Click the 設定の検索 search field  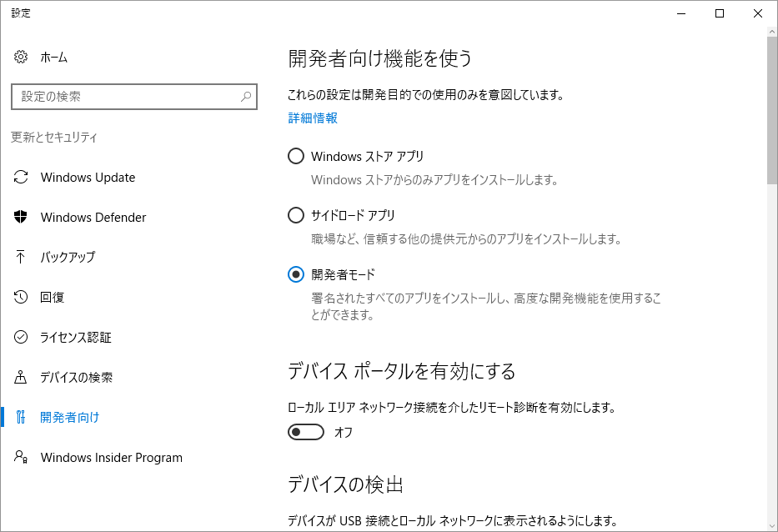click(x=134, y=96)
